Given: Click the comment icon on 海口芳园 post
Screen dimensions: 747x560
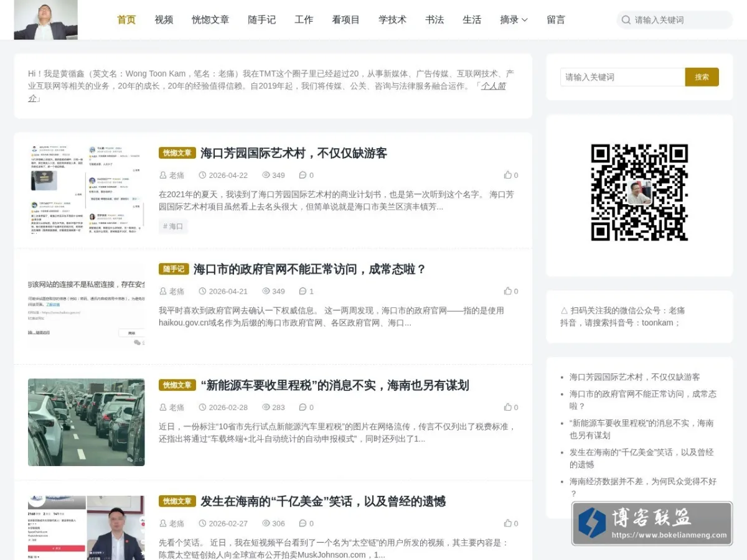Looking at the screenshot, I should click(x=303, y=175).
